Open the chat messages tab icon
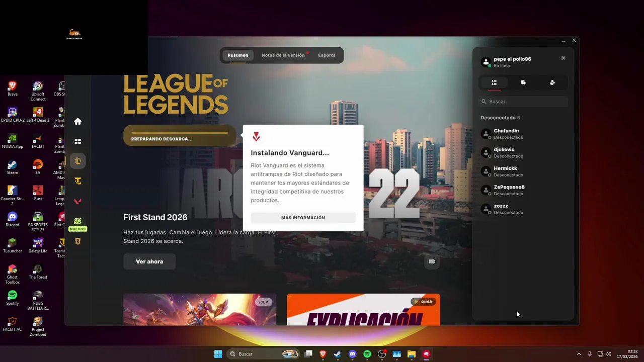Viewport: 644px width, 362px height. [x=523, y=82]
